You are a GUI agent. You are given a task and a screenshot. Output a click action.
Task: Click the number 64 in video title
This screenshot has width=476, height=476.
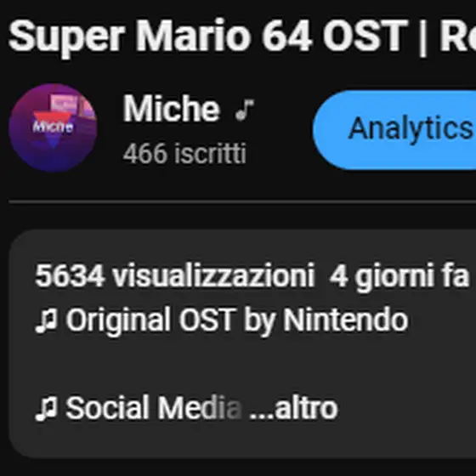click(x=287, y=36)
